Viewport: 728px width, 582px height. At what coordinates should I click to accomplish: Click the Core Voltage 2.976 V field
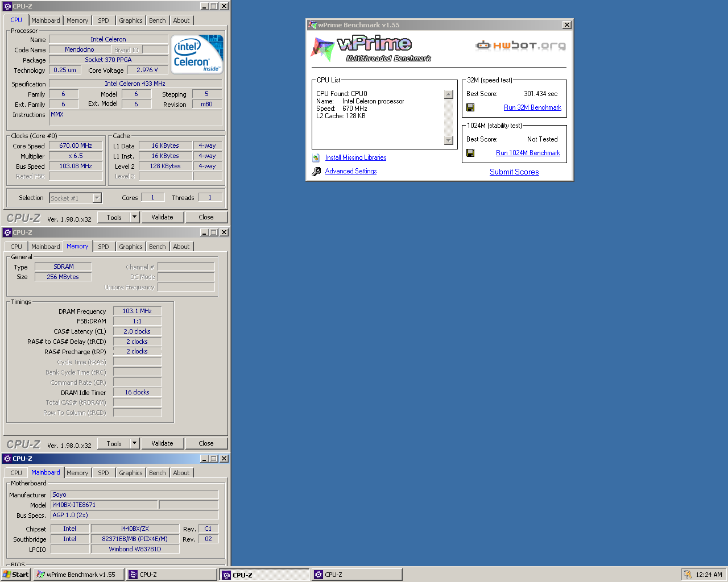147,70
